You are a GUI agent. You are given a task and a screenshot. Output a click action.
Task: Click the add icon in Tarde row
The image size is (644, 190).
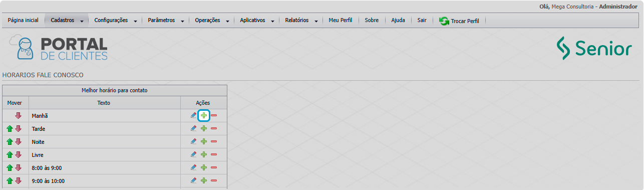click(204, 129)
